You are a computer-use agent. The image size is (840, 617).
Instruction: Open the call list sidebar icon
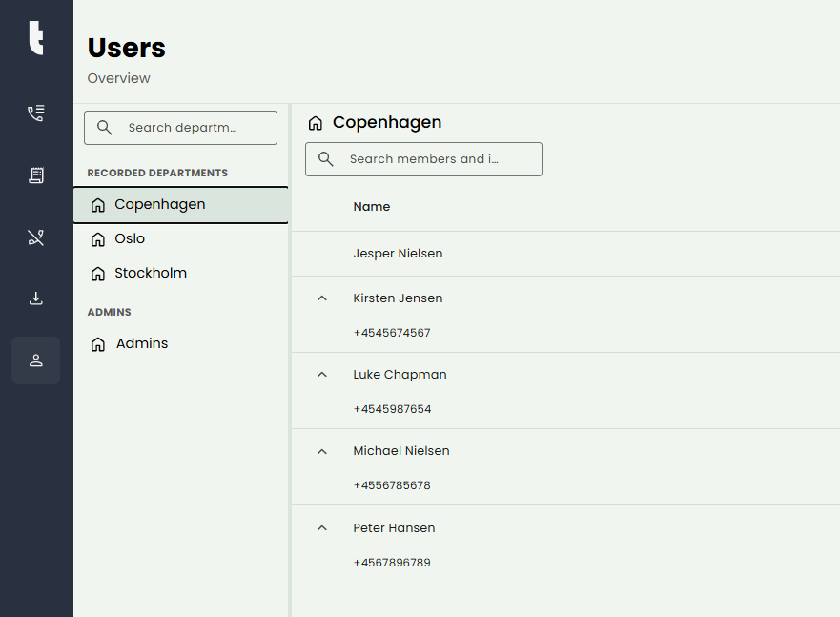(x=36, y=113)
